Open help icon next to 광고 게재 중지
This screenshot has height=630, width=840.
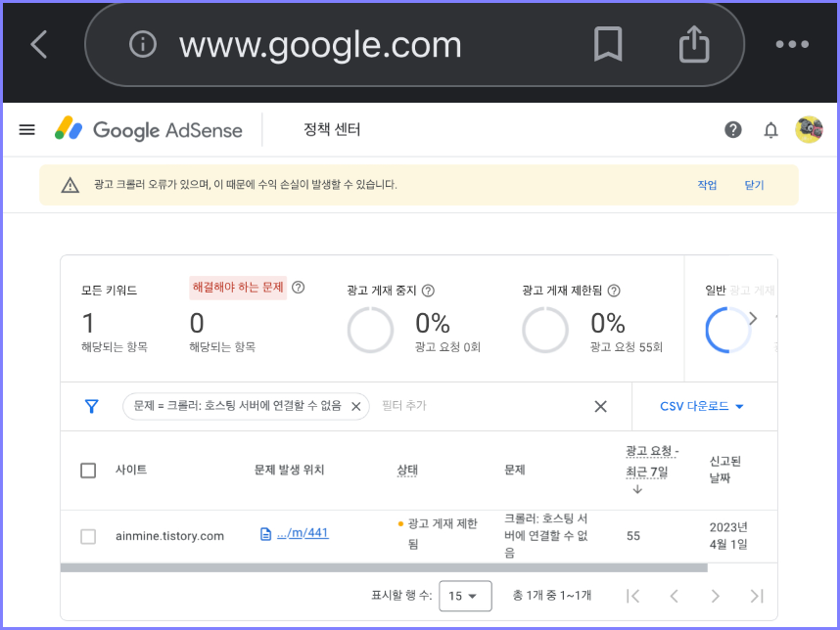428,291
